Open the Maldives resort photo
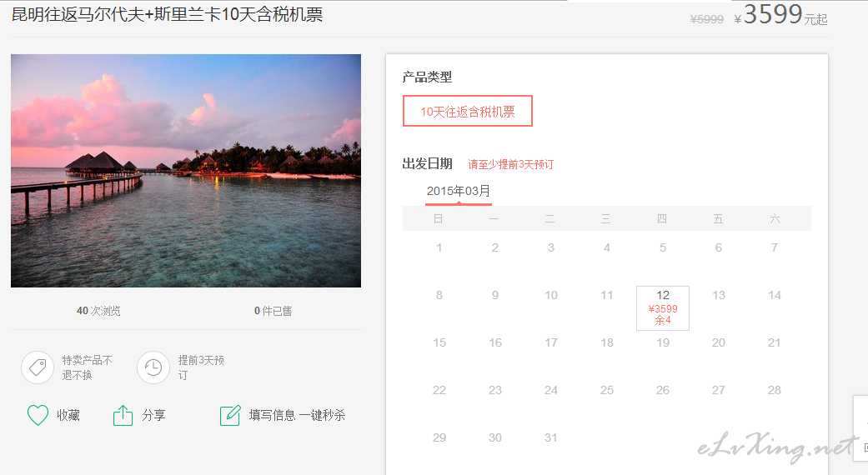Image resolution: width=868 pixels, height=475 pixels. (x=186, y=170)
